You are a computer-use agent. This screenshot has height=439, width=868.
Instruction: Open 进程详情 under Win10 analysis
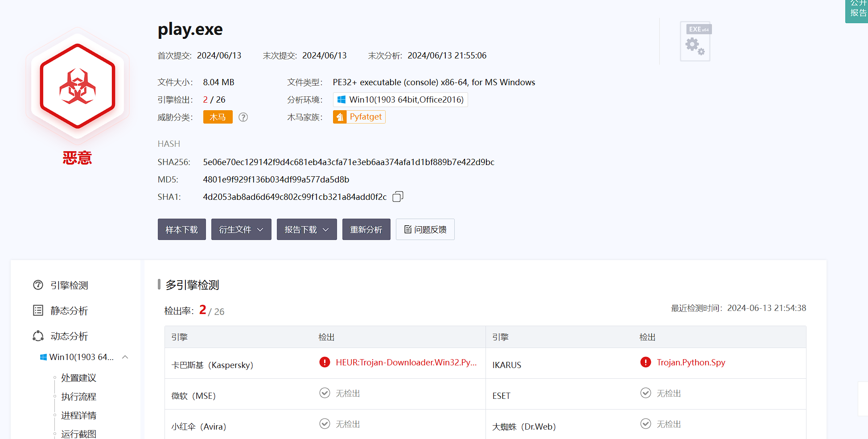click(x=78, y=415)
